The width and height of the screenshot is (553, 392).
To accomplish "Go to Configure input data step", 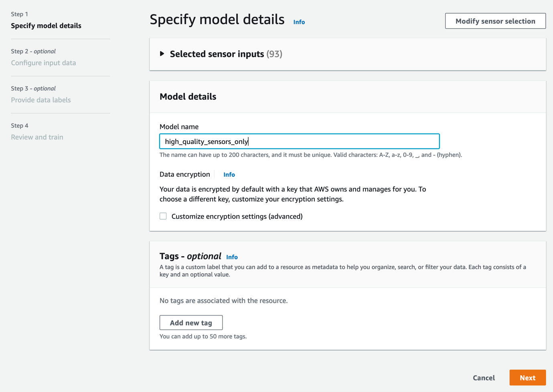I will [x=43, y=63].
